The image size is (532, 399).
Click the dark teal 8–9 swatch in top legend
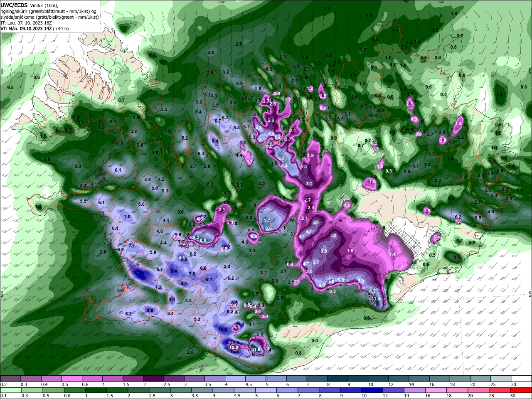(337, 379)
